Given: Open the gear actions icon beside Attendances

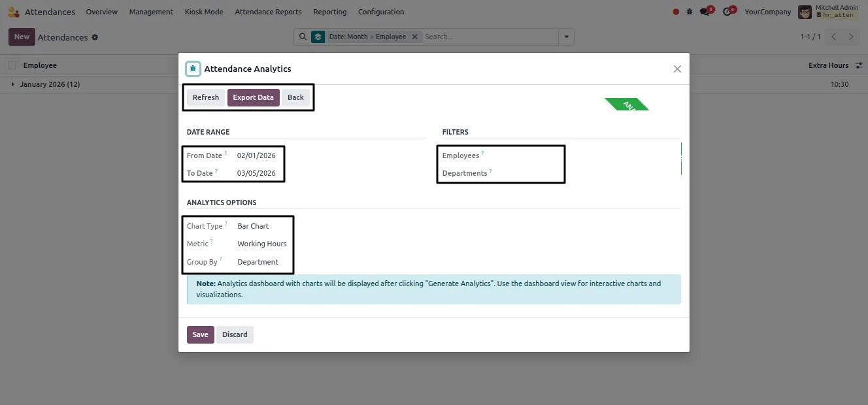Looking at the screenshot, I should [x=95, y=37].
